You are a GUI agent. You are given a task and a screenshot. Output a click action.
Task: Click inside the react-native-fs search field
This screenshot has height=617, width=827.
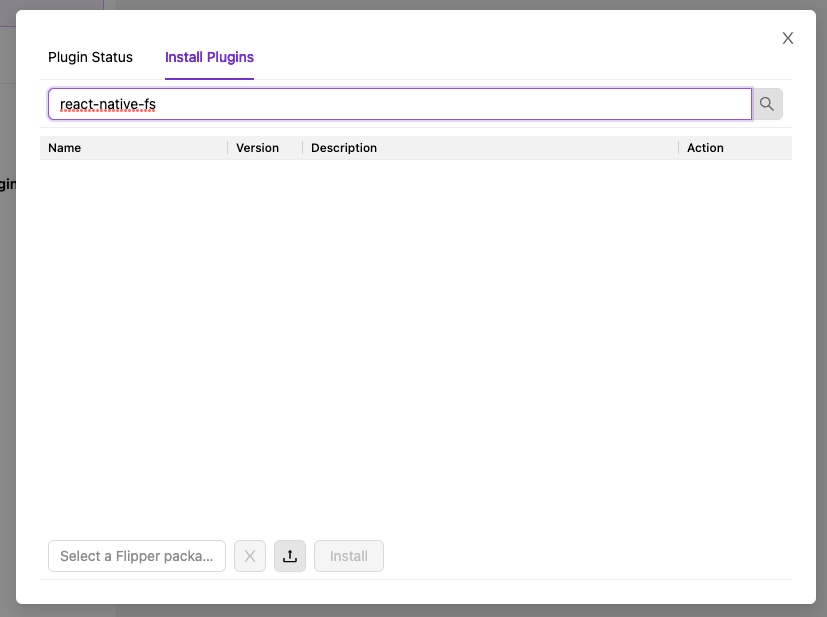400,103
